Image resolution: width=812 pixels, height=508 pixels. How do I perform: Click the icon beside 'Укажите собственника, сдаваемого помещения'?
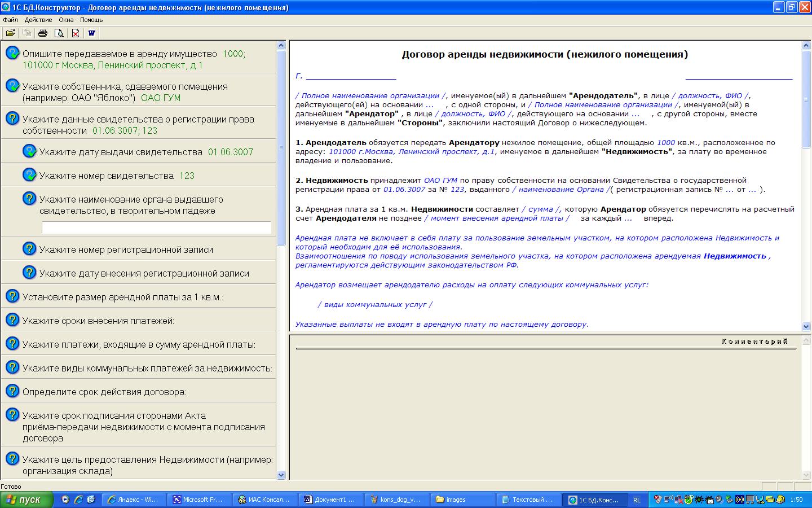(x=12, y=86)
